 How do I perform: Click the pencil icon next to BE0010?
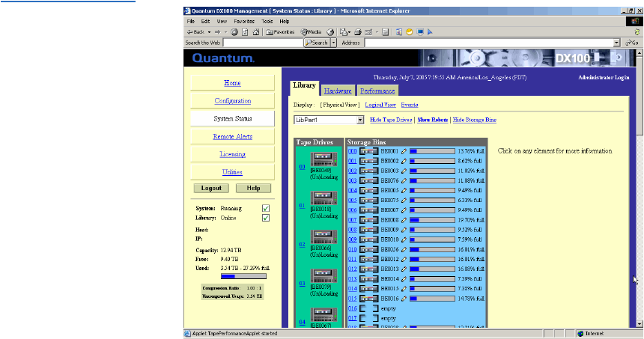coord(404,239)
